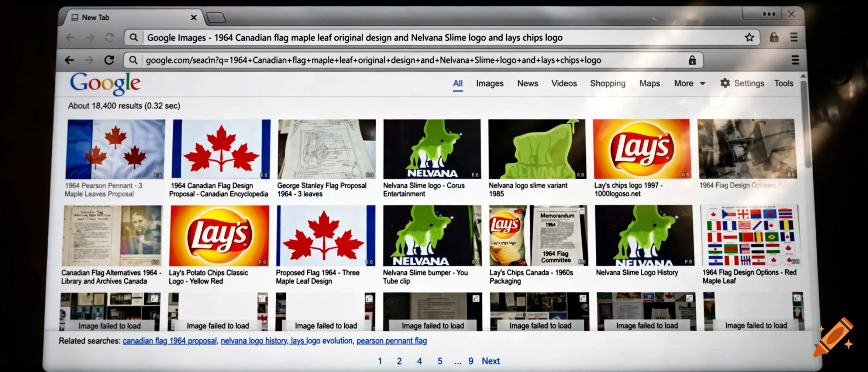The width and height of the screenshot is (868, 372).
Task: Click the greyed-out reload icon in the top bar
Action: [110, 37]
